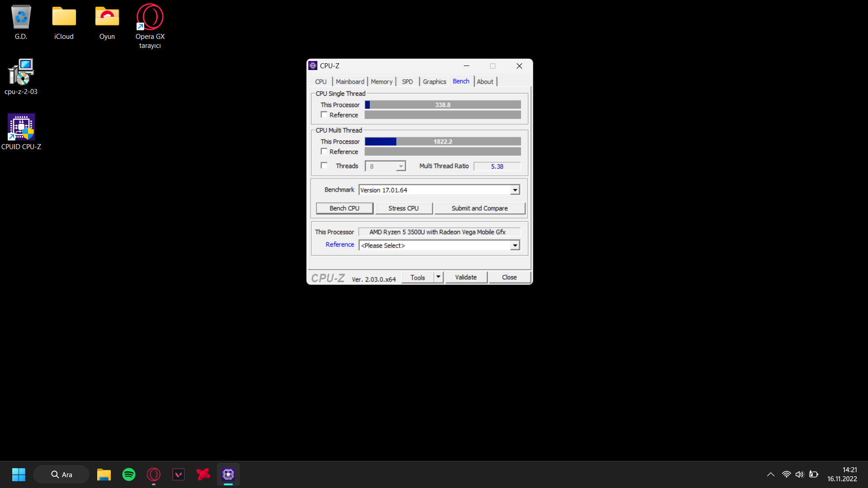Open the Opera GX desktop shortcut
Screen dimensions: 868x488
tap(150, 17)
